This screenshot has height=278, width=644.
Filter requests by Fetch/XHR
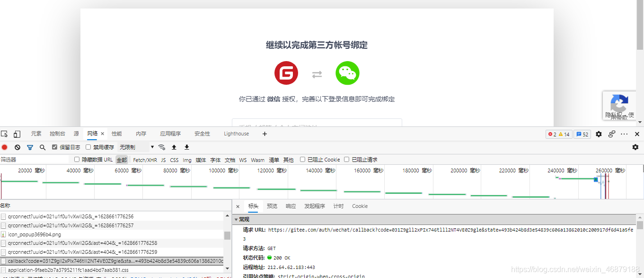coord(145,160)
